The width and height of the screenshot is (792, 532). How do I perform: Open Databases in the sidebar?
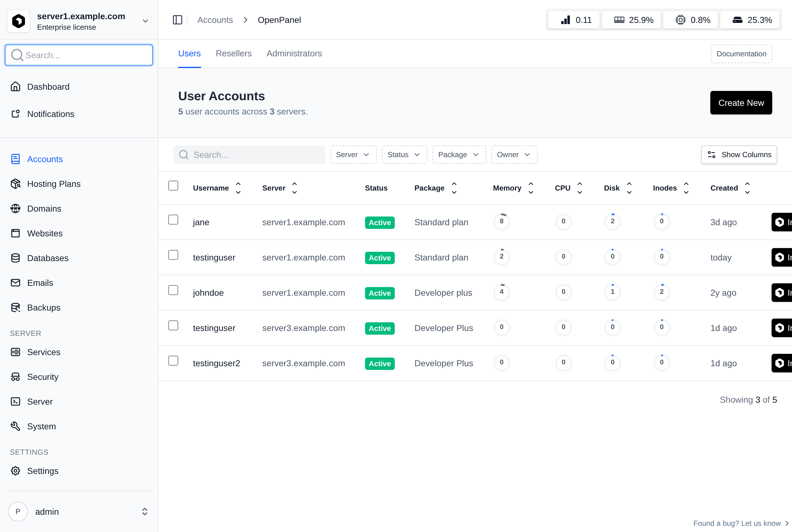click(79, 258)
